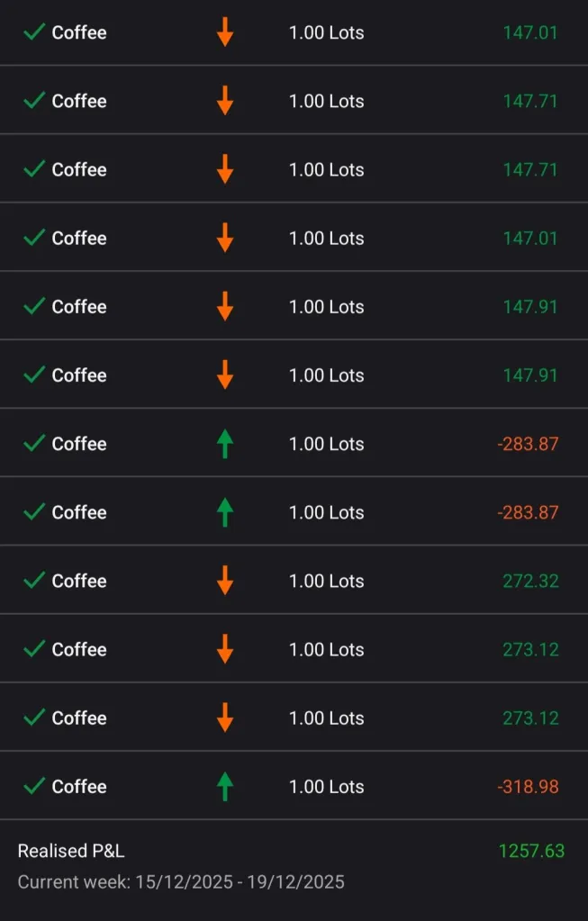Click the checkmark in the second 147.71 row
This screenshot has height=921, width=588.
click(34, 169)
